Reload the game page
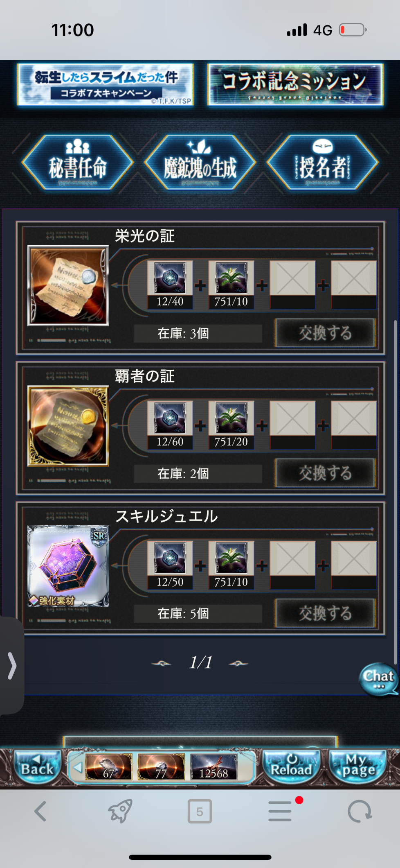 point(291,766)
